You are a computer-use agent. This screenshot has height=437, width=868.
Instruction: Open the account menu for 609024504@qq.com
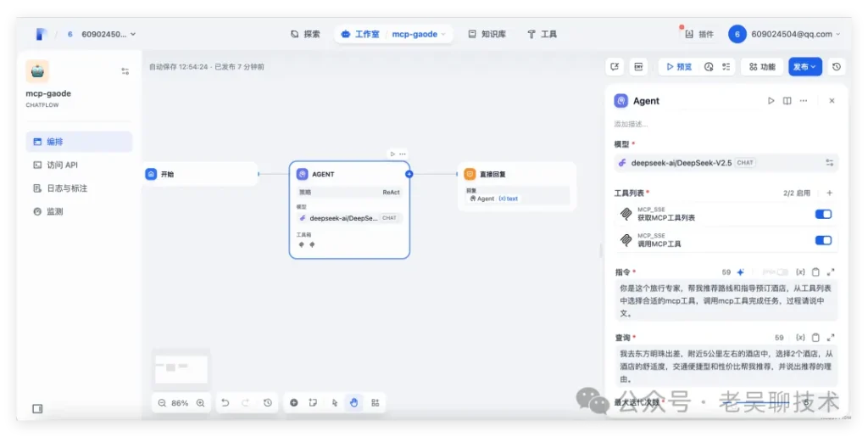click(784, 34)
